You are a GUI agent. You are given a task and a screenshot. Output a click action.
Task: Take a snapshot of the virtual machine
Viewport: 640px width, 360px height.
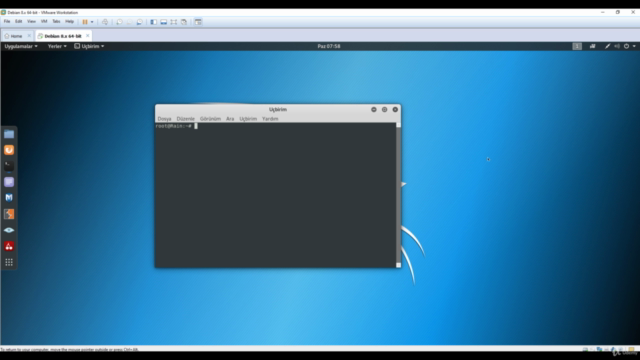point(119,22)
